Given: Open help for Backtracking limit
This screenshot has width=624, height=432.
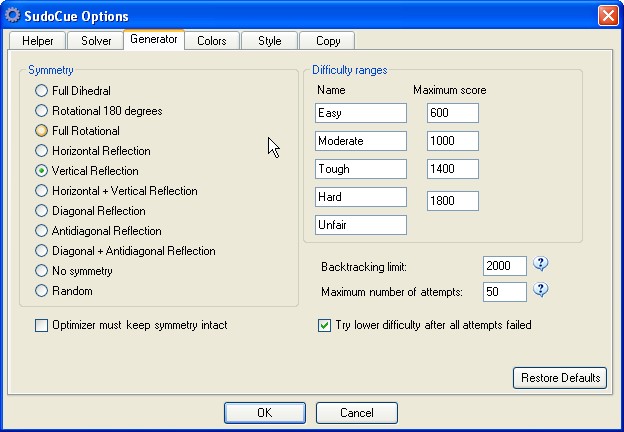Looking at the screenshot, I should click(x=540, y=264).
